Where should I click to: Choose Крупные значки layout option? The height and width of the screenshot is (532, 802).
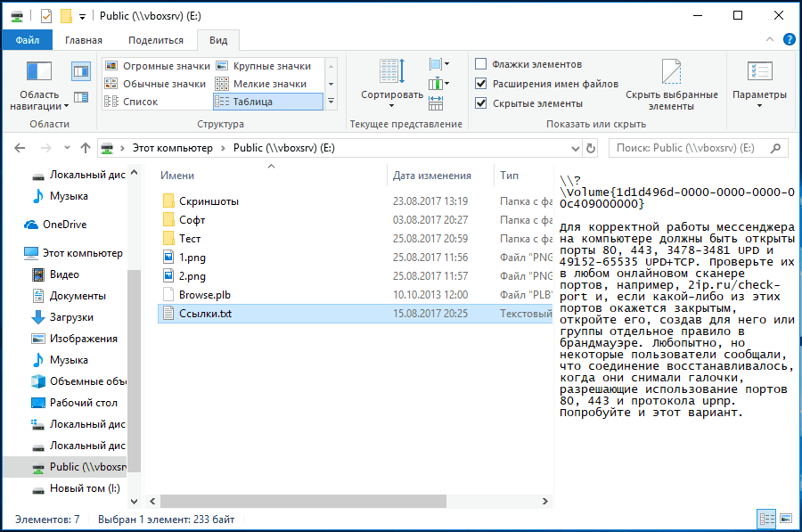[271, 66]
